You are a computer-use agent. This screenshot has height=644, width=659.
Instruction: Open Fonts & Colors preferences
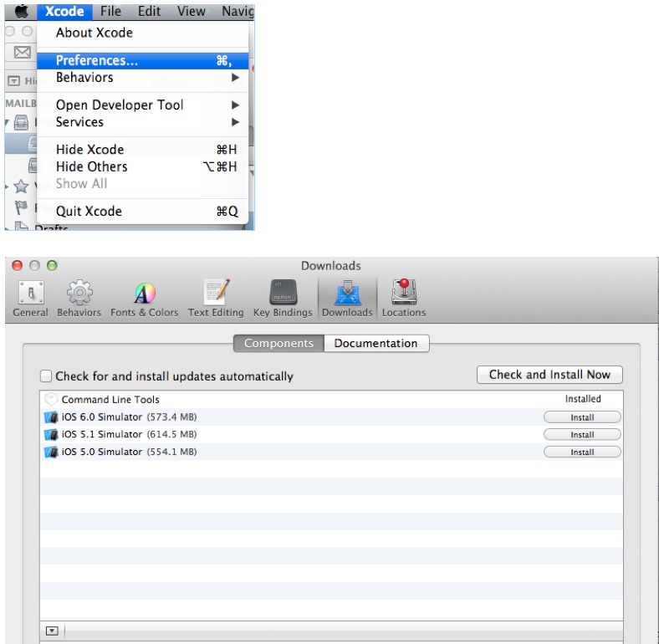click(144, 299)
